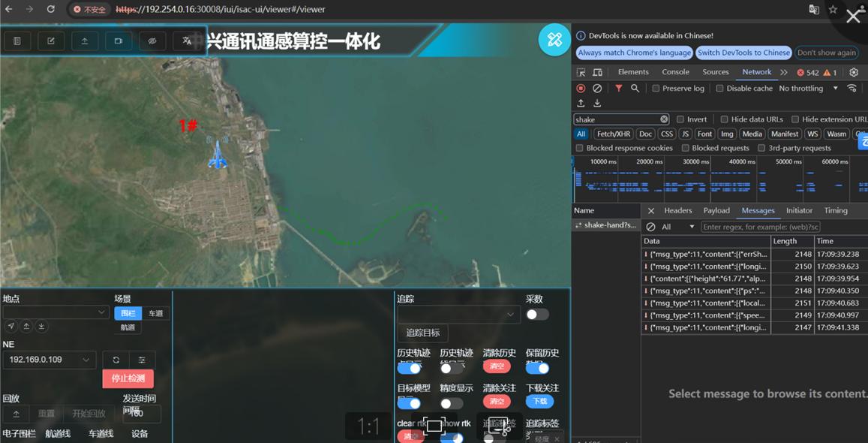Open the NE 192.169.0.109 dropdown
The image size is (868, 443).
coord(49,360)
